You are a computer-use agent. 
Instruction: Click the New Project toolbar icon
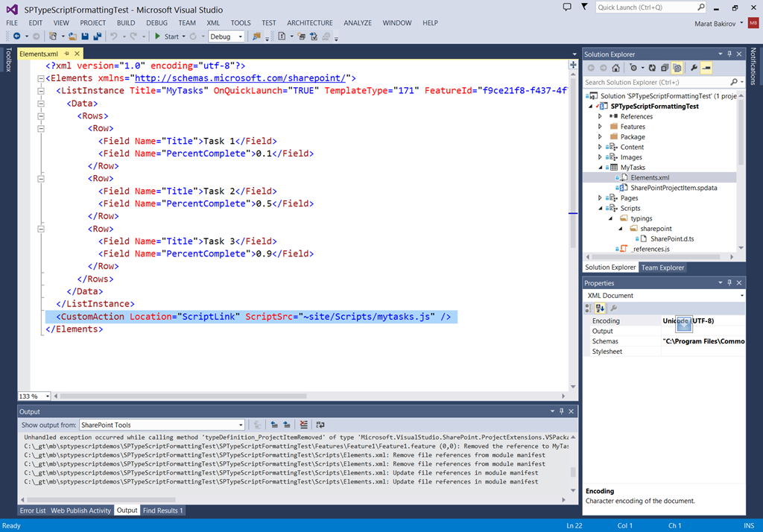click(x=53, y=37)
